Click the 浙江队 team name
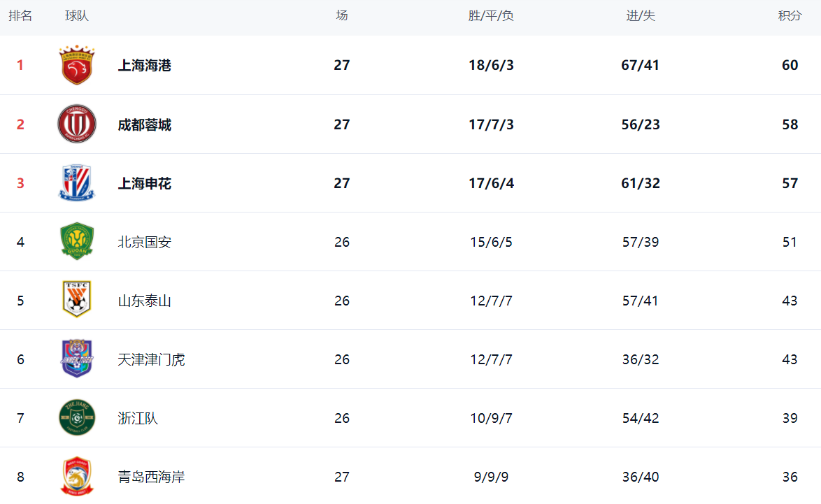The image size is (821, 504). click(138, 418)
